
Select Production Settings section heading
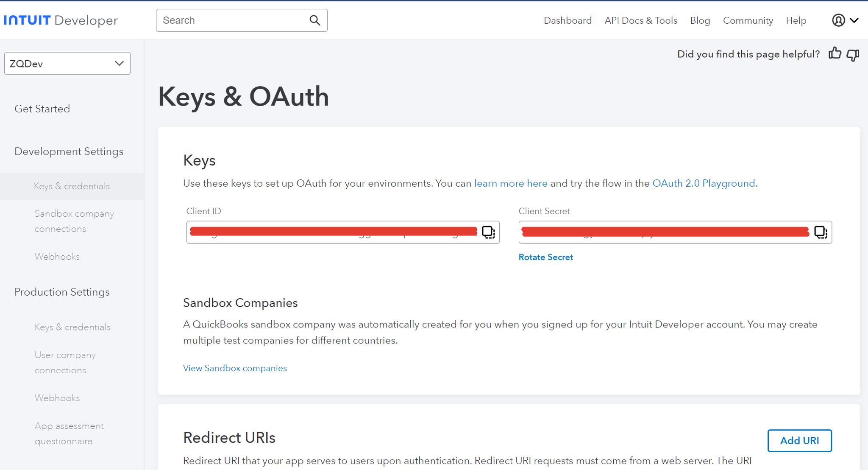pos(62,292)
